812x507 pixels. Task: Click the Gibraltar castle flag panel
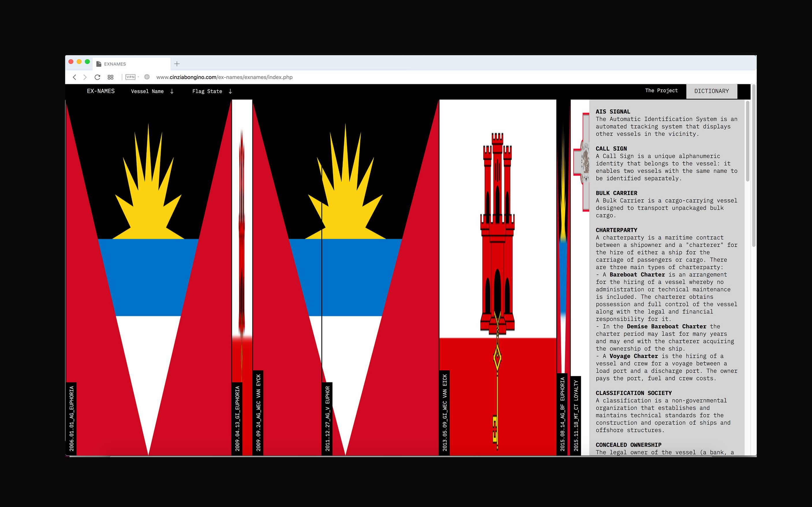(x=497, y=235)
